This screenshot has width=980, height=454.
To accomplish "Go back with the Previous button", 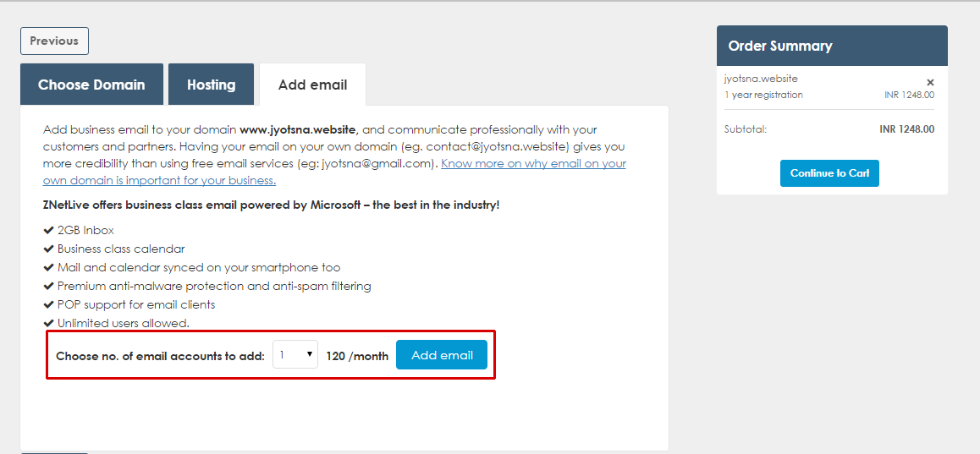I will pyautogui.click(x=54, y=41).
